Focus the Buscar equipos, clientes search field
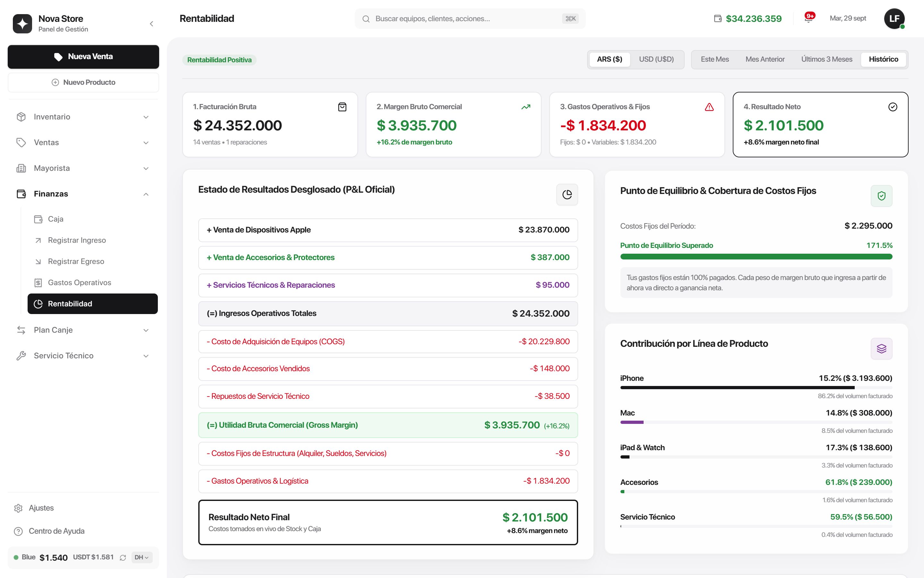 tap(470, 19)
